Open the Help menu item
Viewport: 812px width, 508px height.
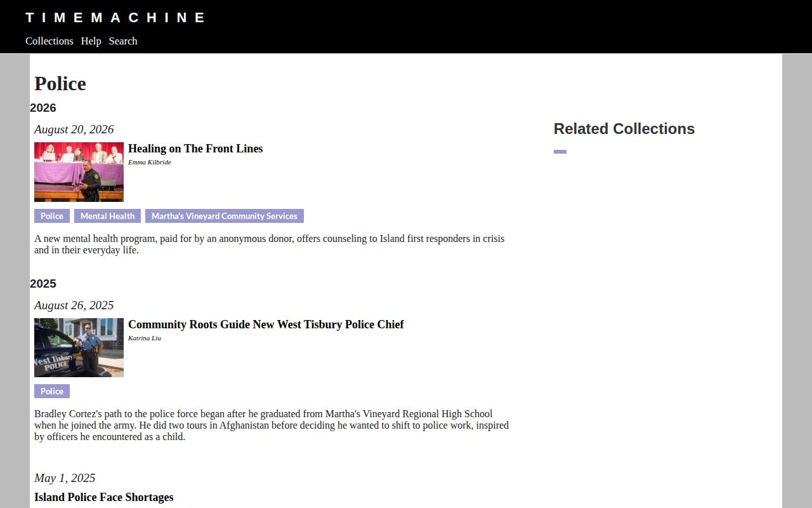pos(91,41)
